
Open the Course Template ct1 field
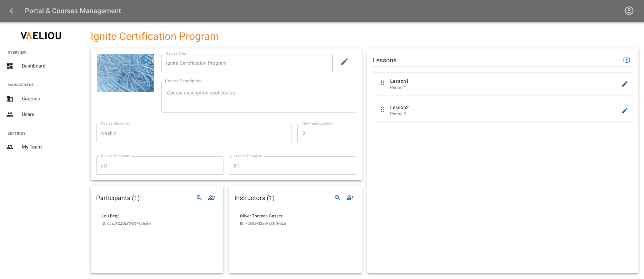point(160,165)
